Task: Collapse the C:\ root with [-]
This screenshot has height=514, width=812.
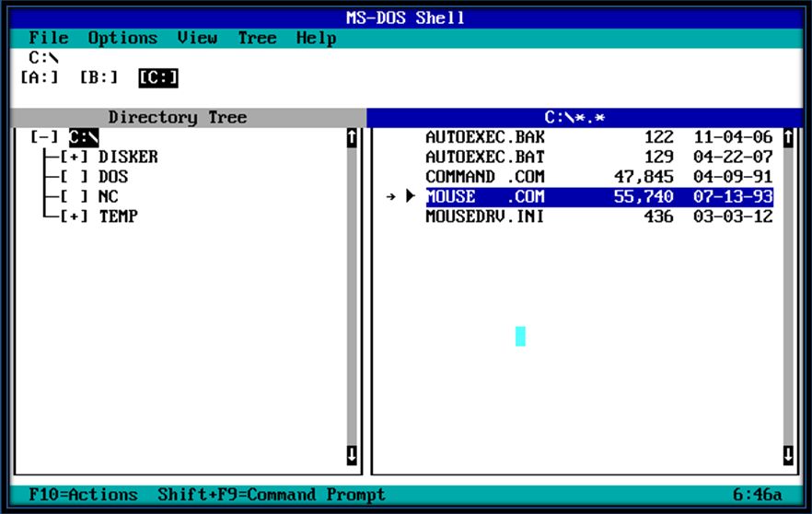Action: [44, 137]
